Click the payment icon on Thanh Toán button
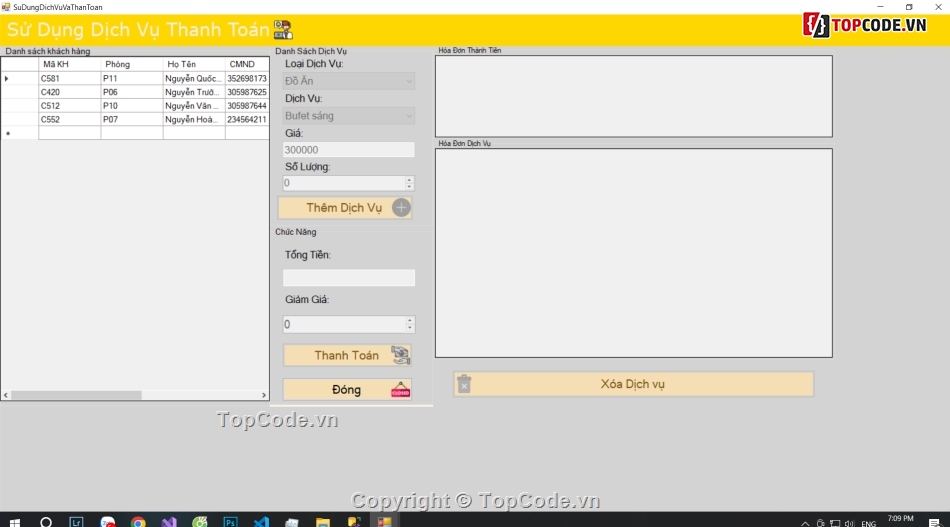950x527 pixels. [400, 355]
